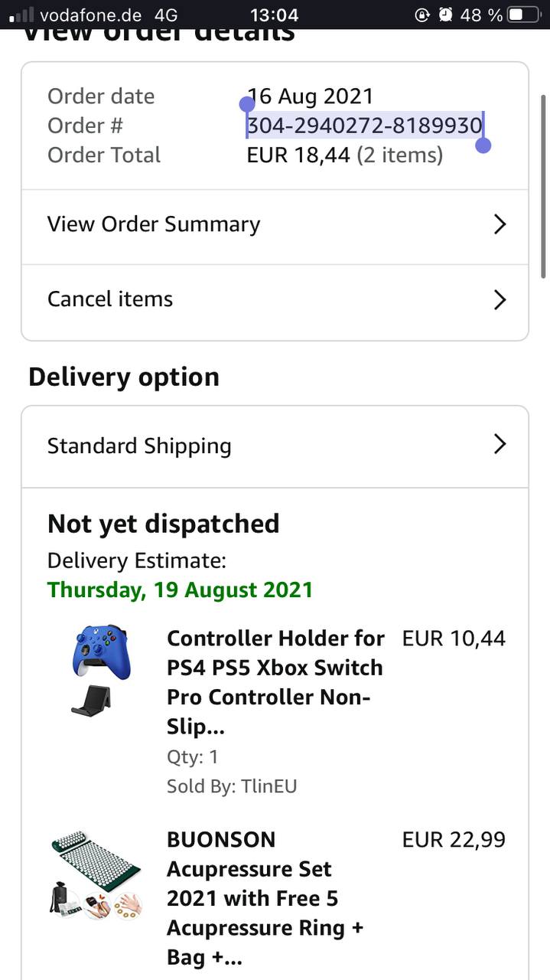This screenshot has height=980, width=550.
Task: Tap the left text selection handle
Action: click(x=246, y=104)
